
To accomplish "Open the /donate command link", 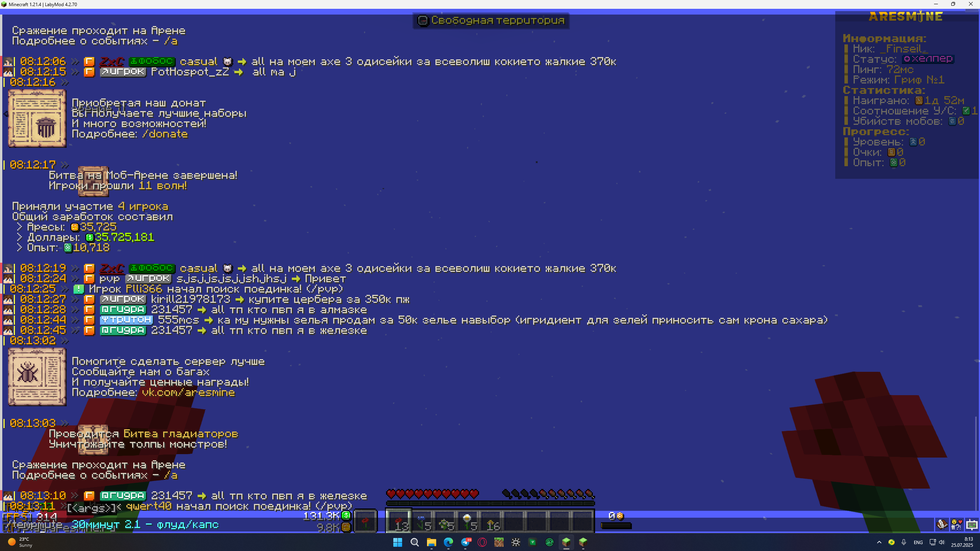I will pos(165,134).
